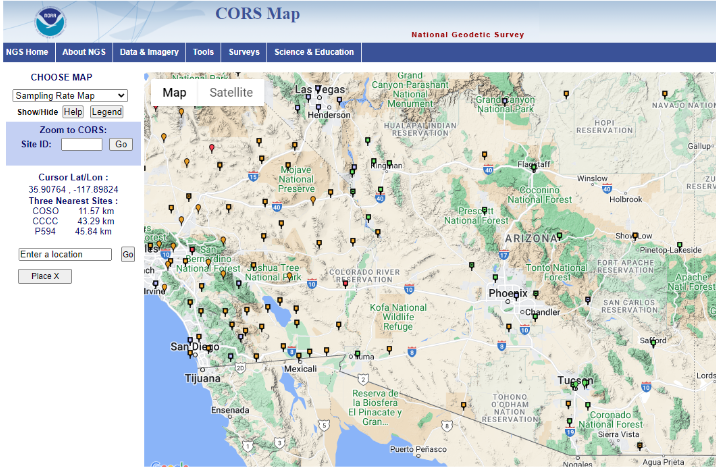Focus the Enter a location field

click(x=65, y=254)
